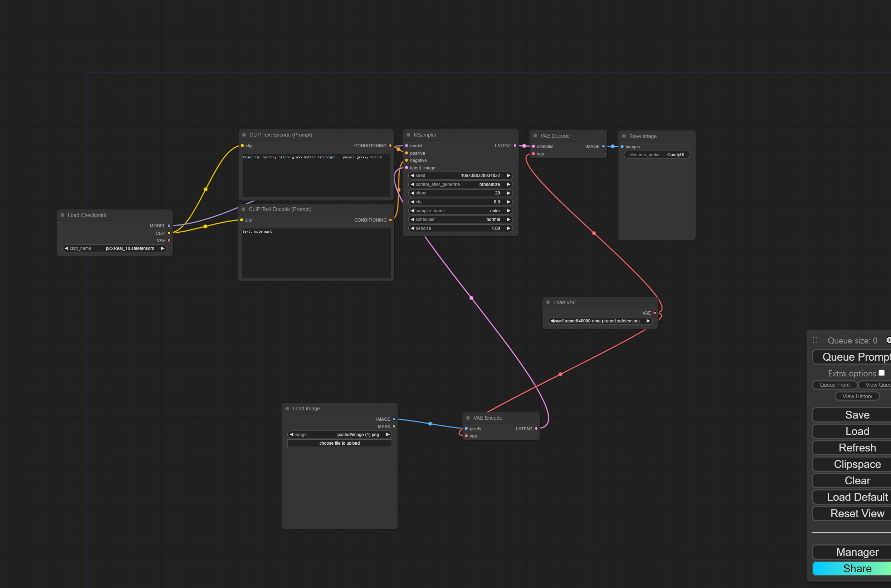The image size is (891, 588).
Task: Click the Save Image node title dot
Action: pos(624,136)
